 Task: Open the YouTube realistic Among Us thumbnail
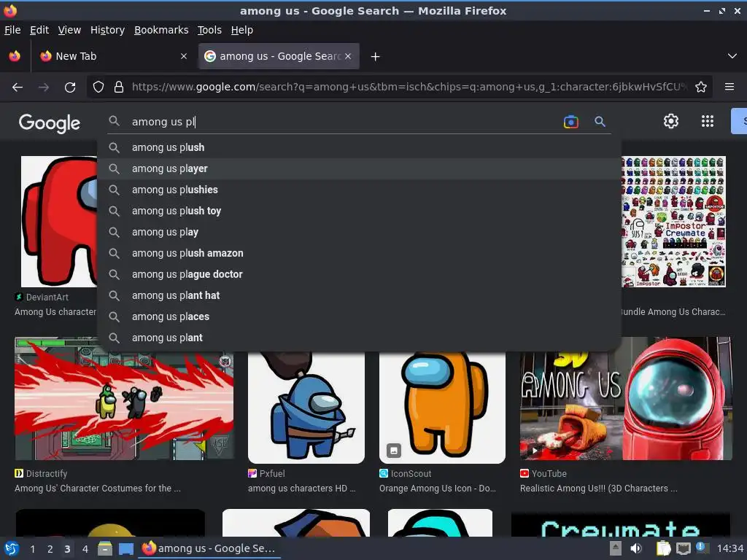point(626,399)
